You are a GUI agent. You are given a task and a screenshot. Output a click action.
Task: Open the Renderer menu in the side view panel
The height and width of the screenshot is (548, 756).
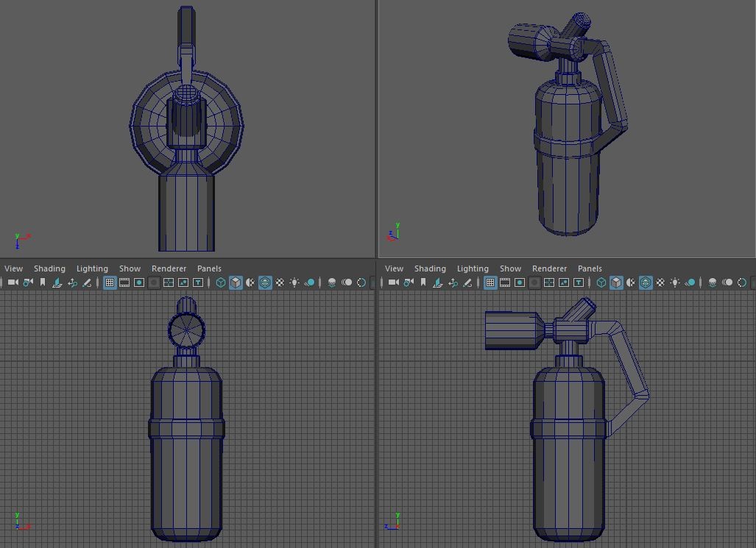click(x=549, y=268)
